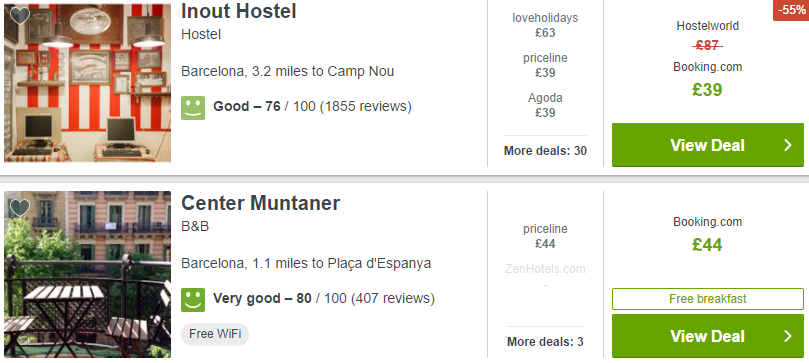Image resolution: width=809 pixels, height=363 pixels.
Task: Open the Inout Hostel title link
Action: click(x=239, y=11)
